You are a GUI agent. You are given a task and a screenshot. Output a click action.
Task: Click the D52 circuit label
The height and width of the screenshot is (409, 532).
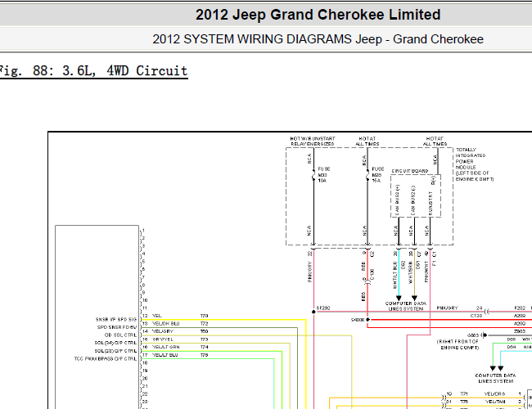403,265
